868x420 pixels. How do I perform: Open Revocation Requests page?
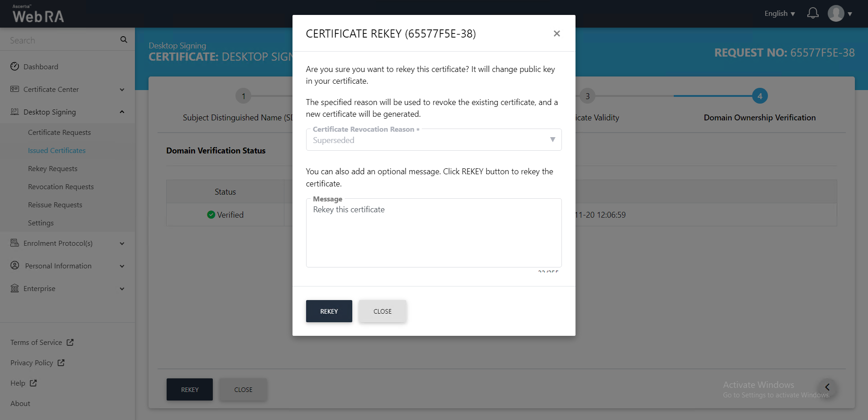pyautogui.click(x=61, y=186)
